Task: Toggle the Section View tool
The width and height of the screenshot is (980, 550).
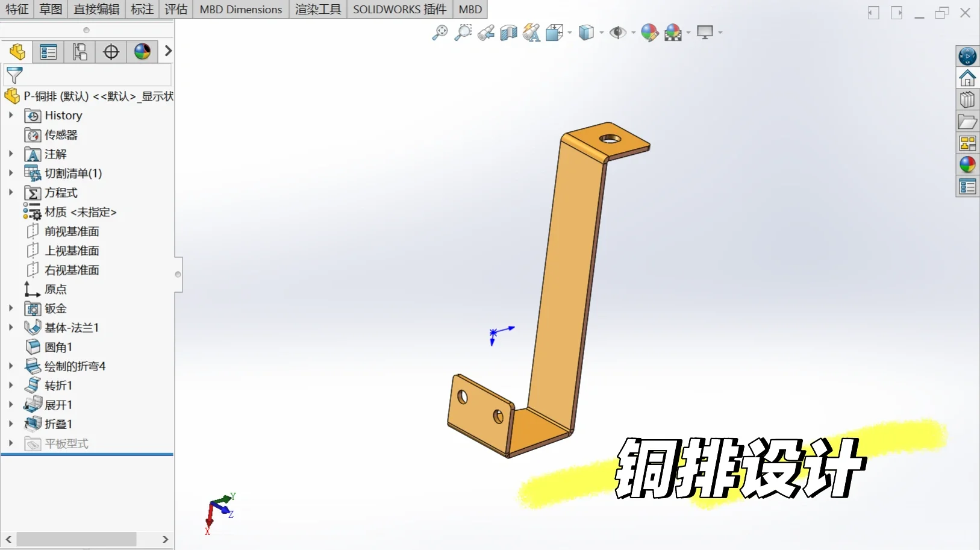Action: (x=508, y=33)
